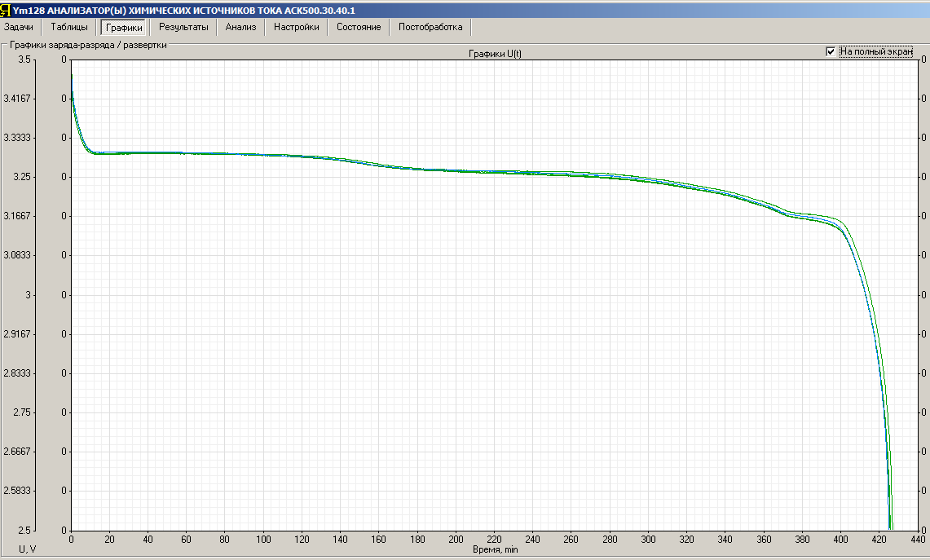Image resolution: width=930 pixels, height=560 pixels.
Task: Toggle the На полный экран checkbox
Action: tap(831, 51)
